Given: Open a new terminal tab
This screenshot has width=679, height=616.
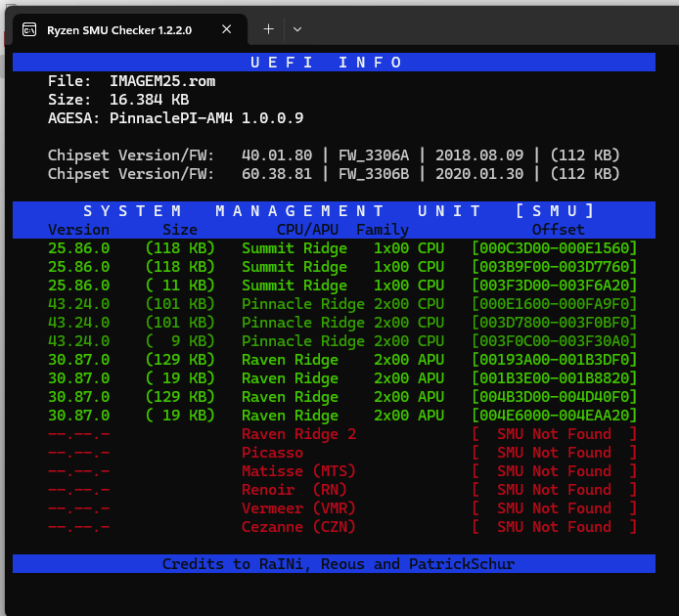Looking at the screenshot, I should point(268,29).
